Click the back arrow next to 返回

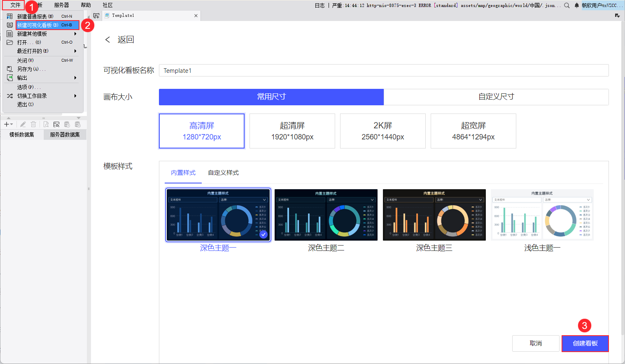pos(108,39)
